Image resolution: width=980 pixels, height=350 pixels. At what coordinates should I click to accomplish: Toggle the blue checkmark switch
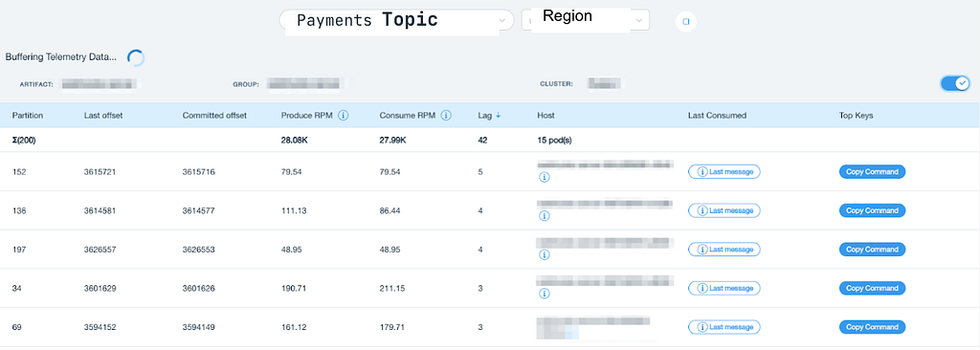(x=955, y=83)
